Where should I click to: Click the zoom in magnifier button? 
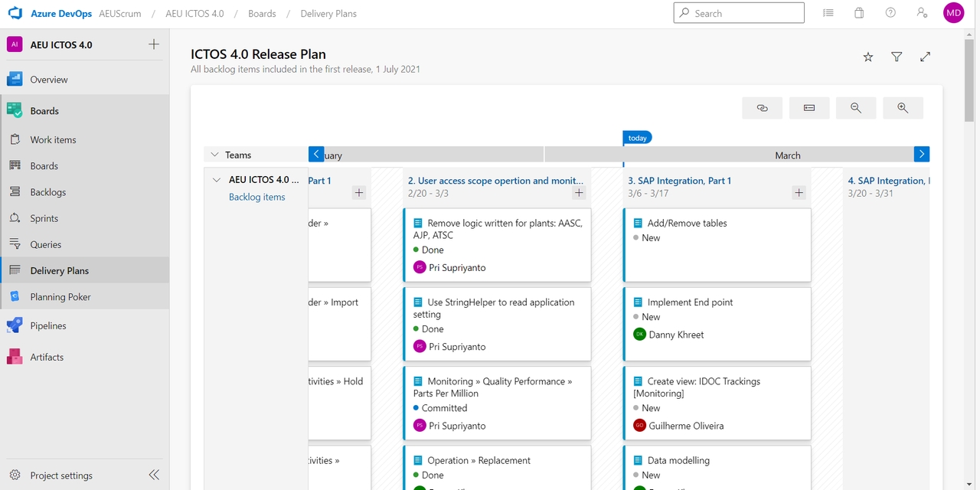[x=903, y=108]
